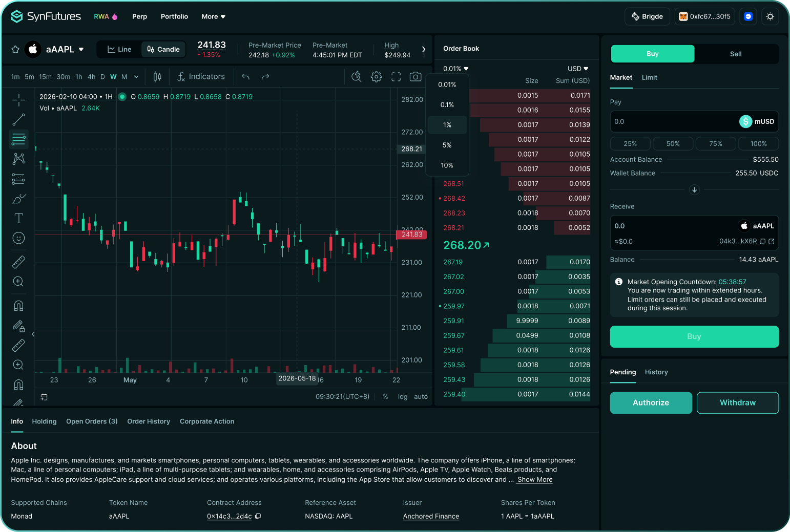
Task: Toggle auto scale on chart
Action: click(421, 397)
